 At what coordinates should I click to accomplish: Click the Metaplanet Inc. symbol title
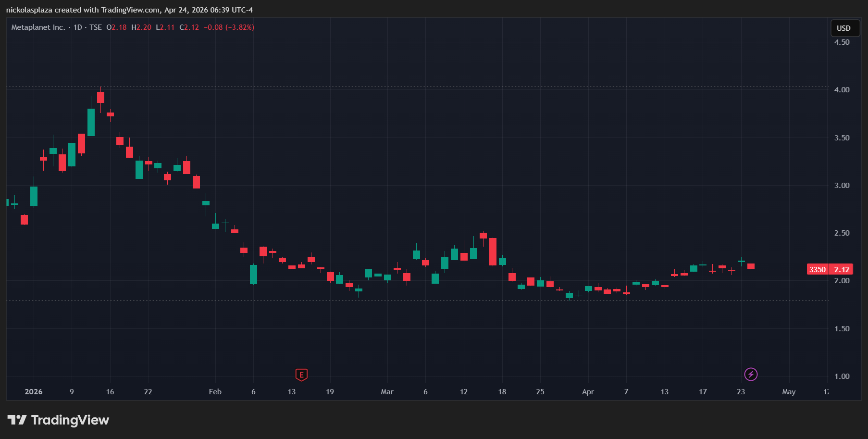pos(38,27)
